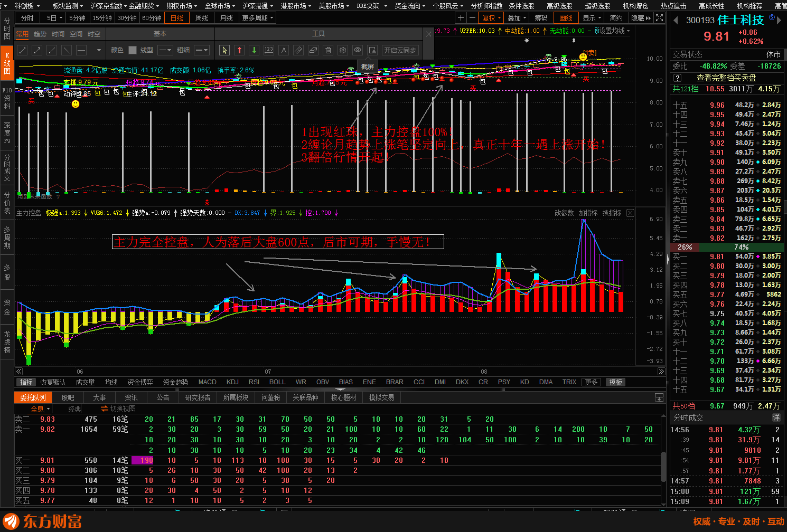Select the 趋势 drawing tab
787x532 pixels.
(40, 34)
